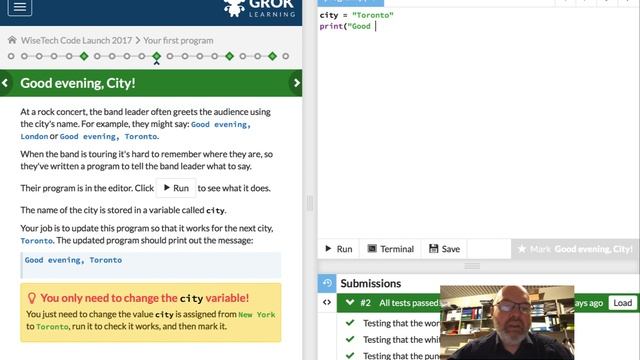Go to home via house icon
Image resolution: width=640 pixels, height=360 pixels.
coord(12,40)
